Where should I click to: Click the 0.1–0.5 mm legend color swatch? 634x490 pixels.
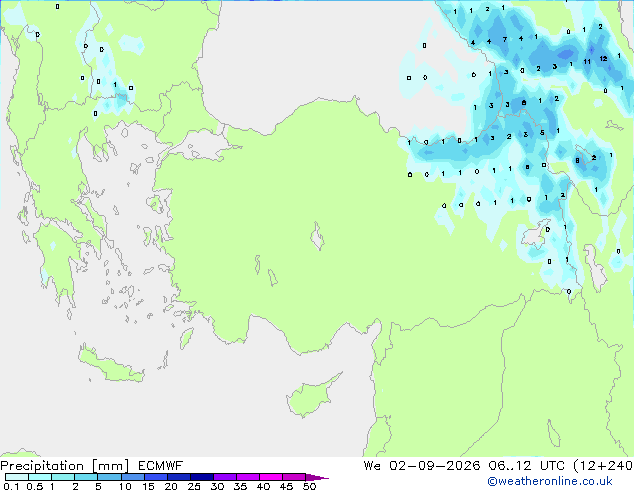point(17,477)
